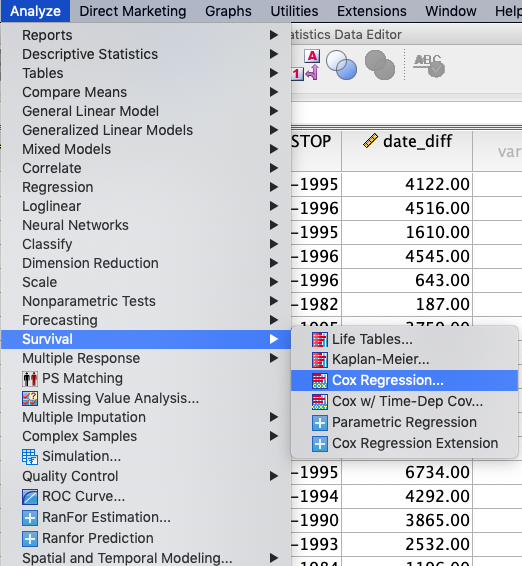Click the value labels A-1 toolbar icon
This screenshot has height=566, width=522.
(x=306, y=65)
